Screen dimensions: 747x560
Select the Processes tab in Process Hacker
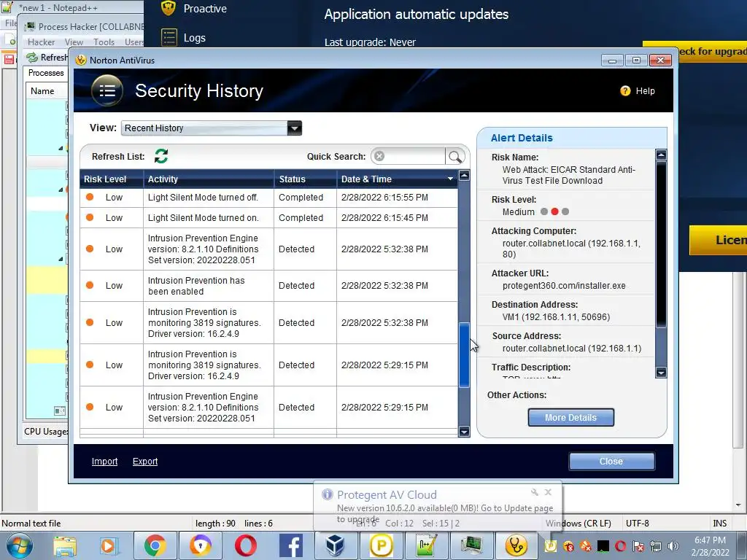pyautogui.click(x=46, y=73)
